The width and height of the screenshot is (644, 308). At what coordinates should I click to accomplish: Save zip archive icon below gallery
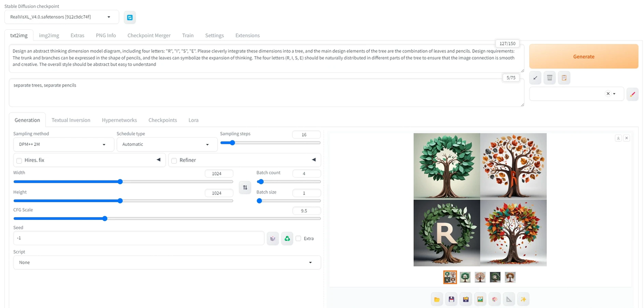pyautogui.click(x=466, y=299)
